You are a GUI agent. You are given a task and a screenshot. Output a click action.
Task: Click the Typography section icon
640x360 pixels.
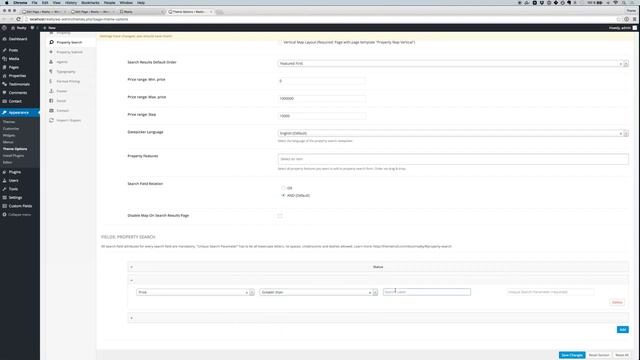coord(51,71)
